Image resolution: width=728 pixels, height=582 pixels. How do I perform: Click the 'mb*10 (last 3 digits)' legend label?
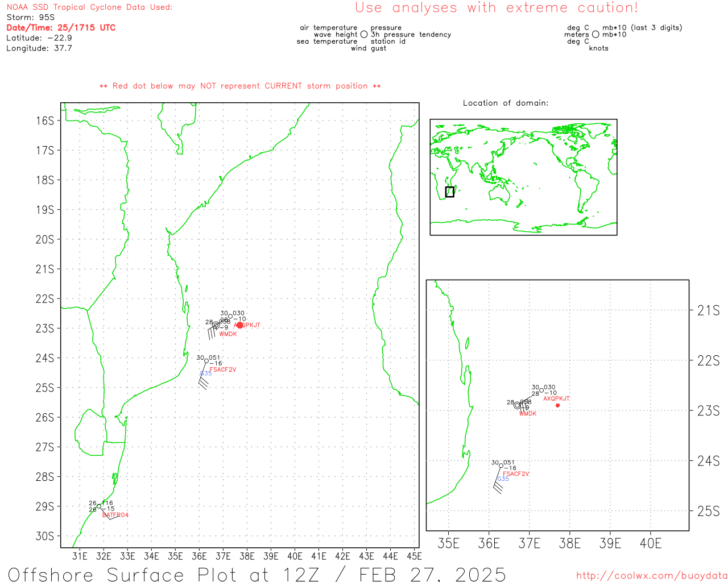642,28
